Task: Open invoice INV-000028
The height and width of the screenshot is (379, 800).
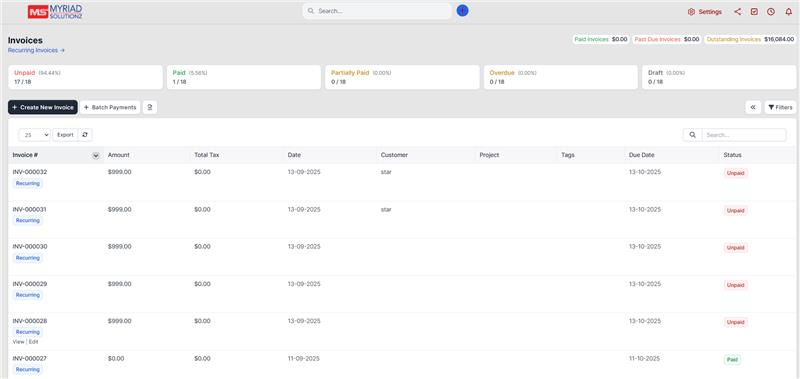Action: tap(30, 321)
